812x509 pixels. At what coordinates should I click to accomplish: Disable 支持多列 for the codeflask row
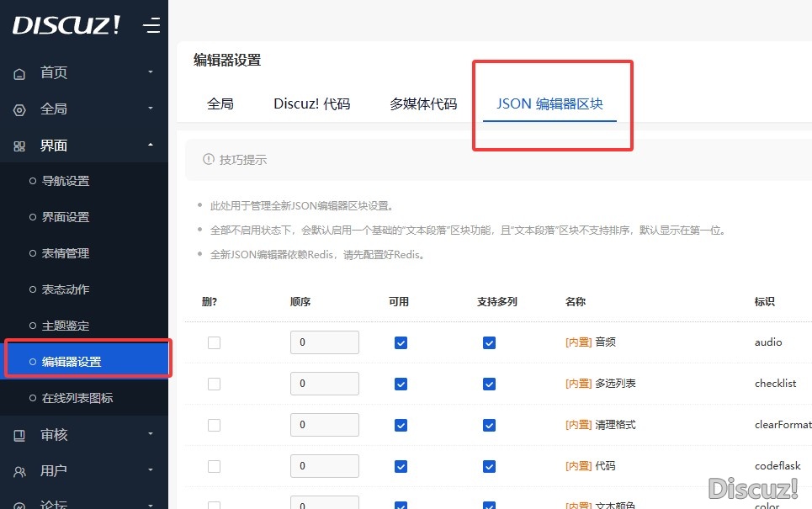[489, 465]
